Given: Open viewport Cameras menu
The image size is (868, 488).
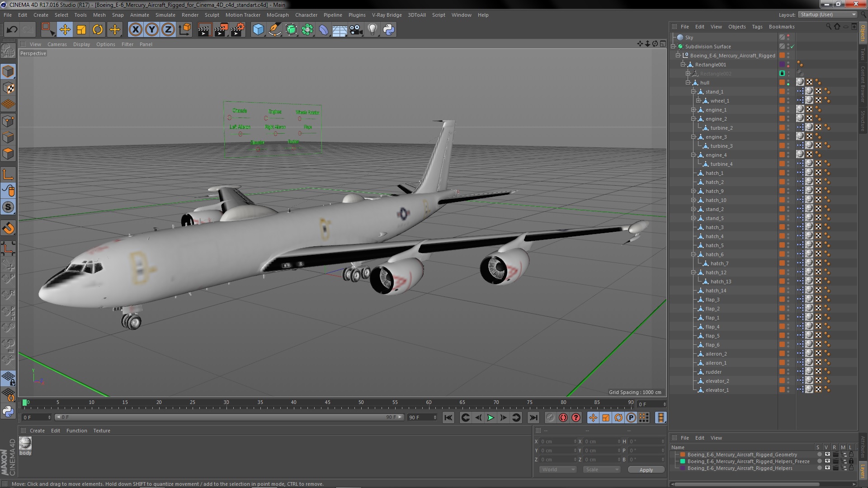Looking at the screenshot, I should [x=57, y=44].
